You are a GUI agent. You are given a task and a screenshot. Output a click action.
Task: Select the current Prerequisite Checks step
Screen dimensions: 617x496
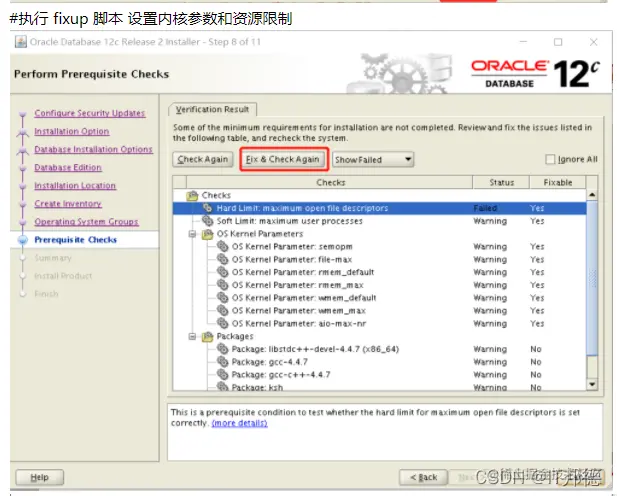point(76,240)
